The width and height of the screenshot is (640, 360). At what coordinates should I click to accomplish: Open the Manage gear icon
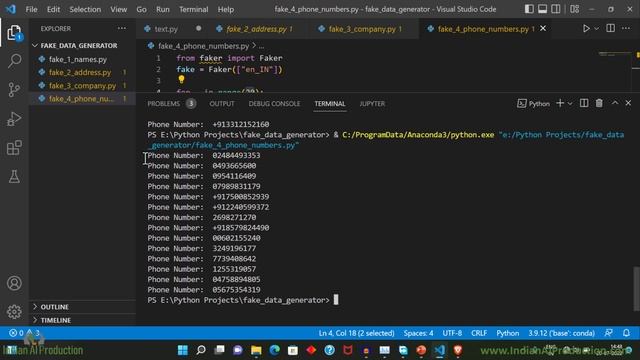coord(14,312)
